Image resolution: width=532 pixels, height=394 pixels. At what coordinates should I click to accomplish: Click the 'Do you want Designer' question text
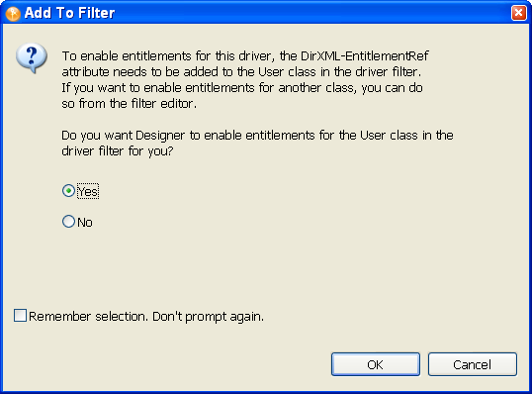pyautogui.click(x=257, y=143)
